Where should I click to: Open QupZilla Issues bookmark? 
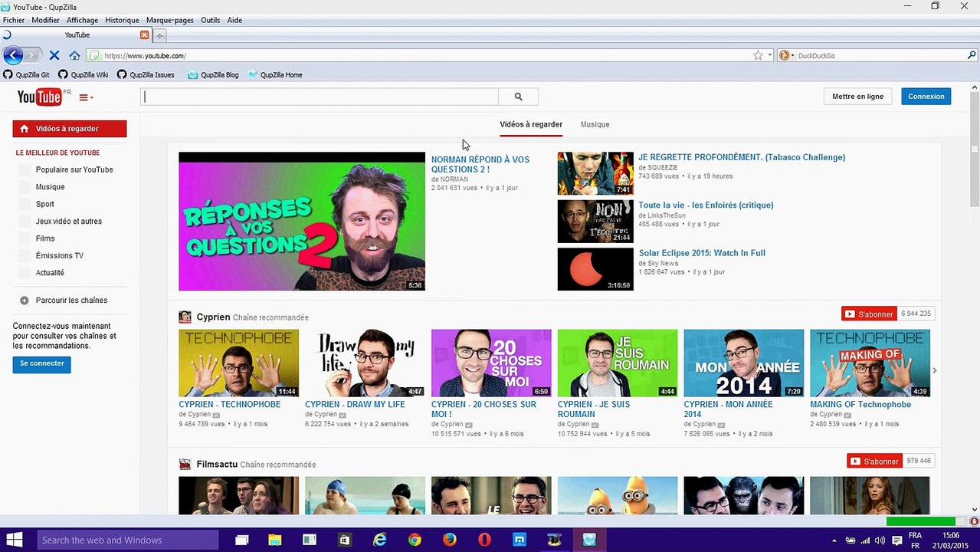146,74
